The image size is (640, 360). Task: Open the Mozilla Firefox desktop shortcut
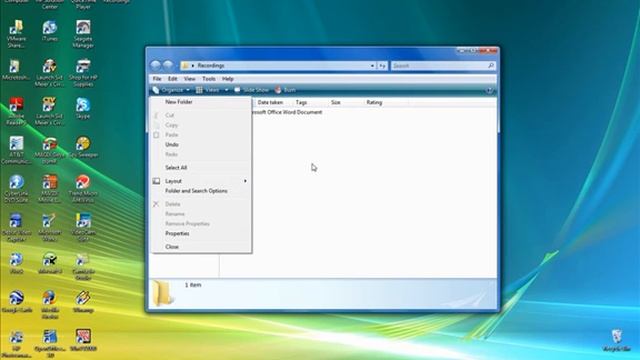tap(50, 304)
